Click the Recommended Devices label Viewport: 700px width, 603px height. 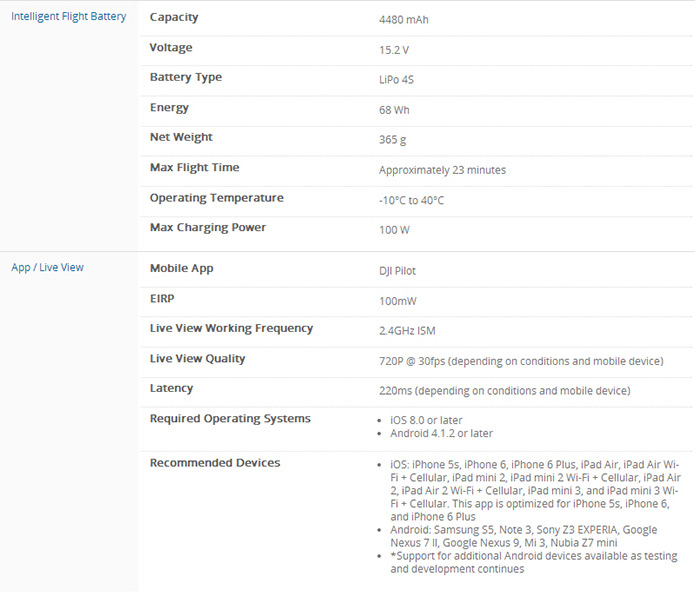(x=214, y=463)
